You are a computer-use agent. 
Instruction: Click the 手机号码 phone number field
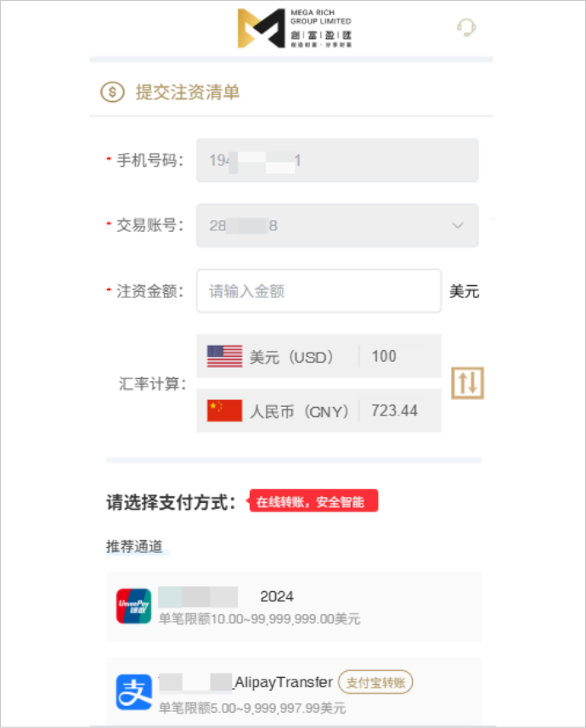click(x=337, y=161)
